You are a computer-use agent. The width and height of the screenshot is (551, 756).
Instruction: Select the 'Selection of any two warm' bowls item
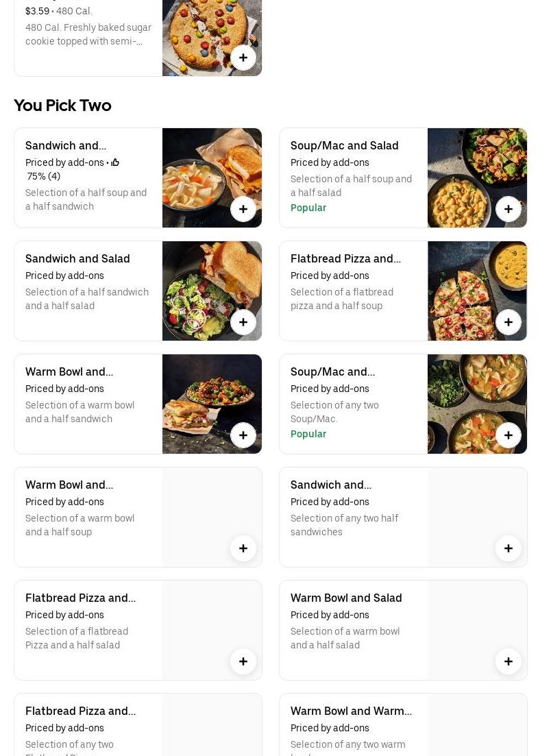pyautogui.click(x=347, y=744)
